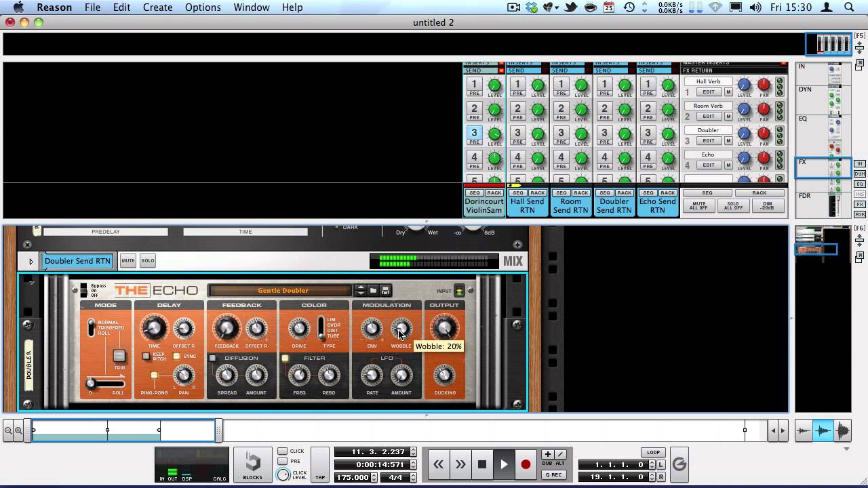This screenshot has width=868, height=488.
Task: Toggle the Ping-Pong button
Action: [x=154, y=375]
